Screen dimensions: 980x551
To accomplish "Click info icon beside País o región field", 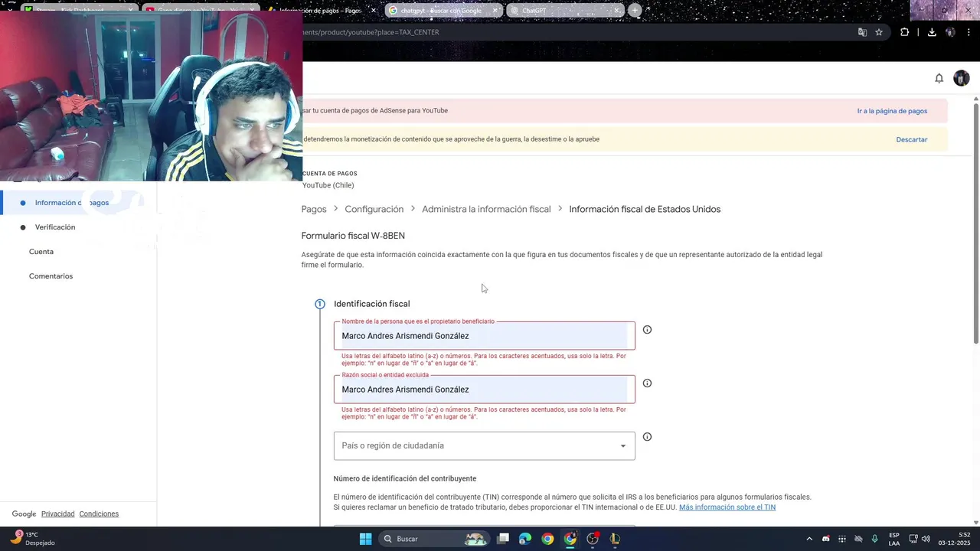I will coord(647,437).
